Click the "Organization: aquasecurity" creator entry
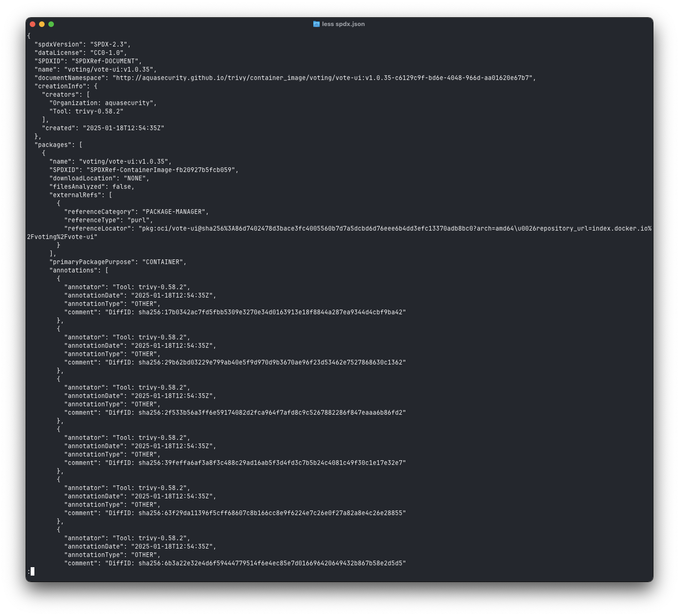 click(x=102, y=103)
